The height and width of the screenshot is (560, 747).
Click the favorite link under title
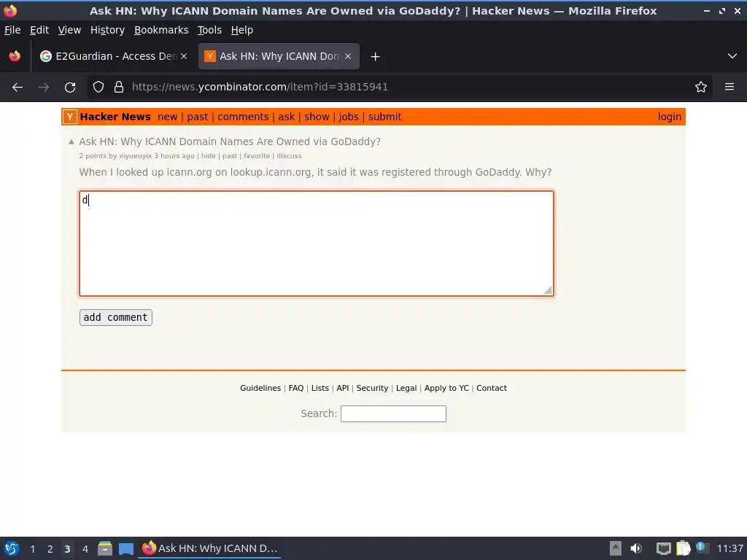tap(257, 156)
